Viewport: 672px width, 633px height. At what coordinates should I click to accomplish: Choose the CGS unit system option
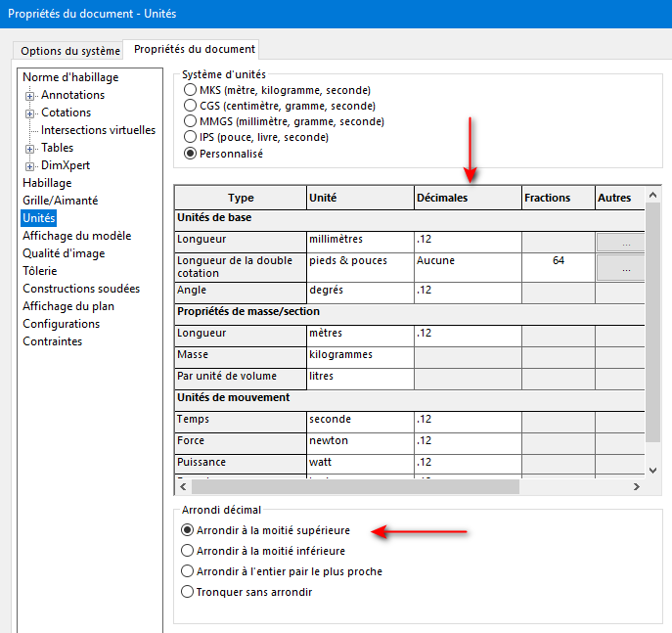190,106
